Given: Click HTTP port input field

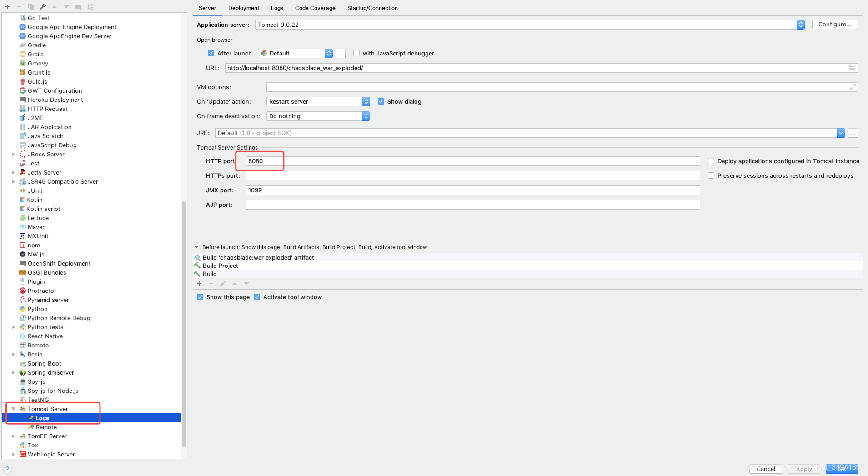Looking at the screenshot, I should 473,161.
